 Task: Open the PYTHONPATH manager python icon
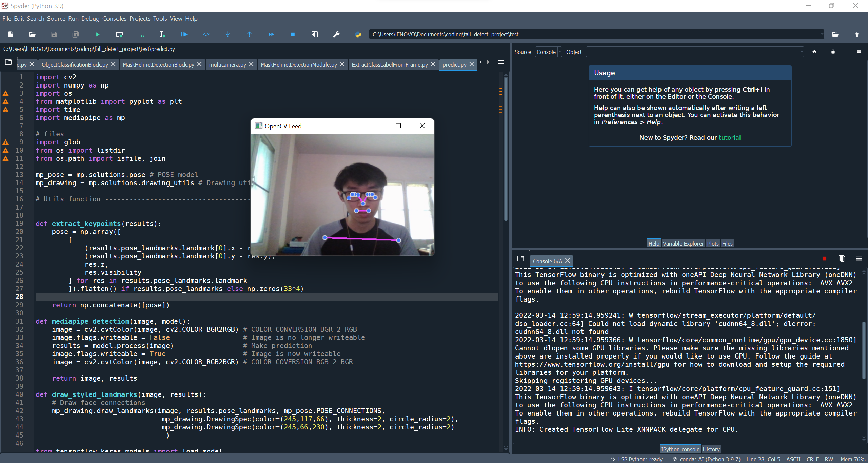358,34
